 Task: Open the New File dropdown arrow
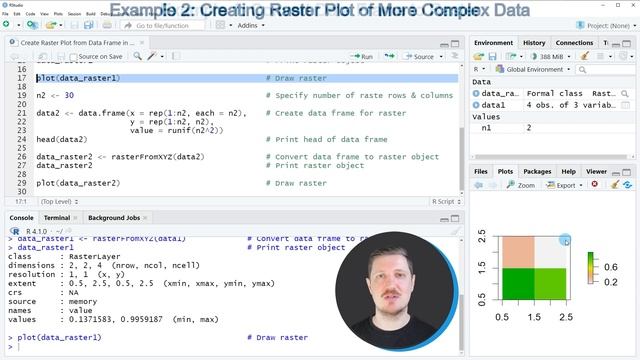click(x=18, y=25)
